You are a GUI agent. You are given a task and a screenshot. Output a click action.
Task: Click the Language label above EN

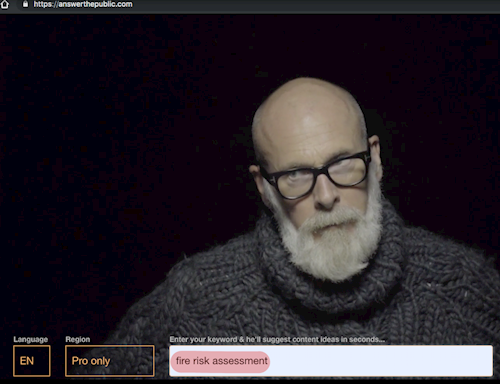(x=31, y=339)
